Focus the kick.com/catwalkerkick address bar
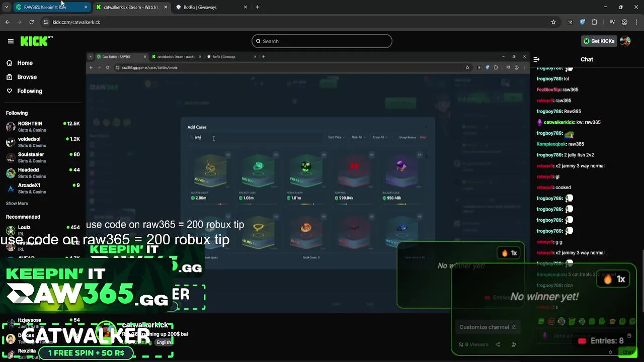 click(297, 22)
